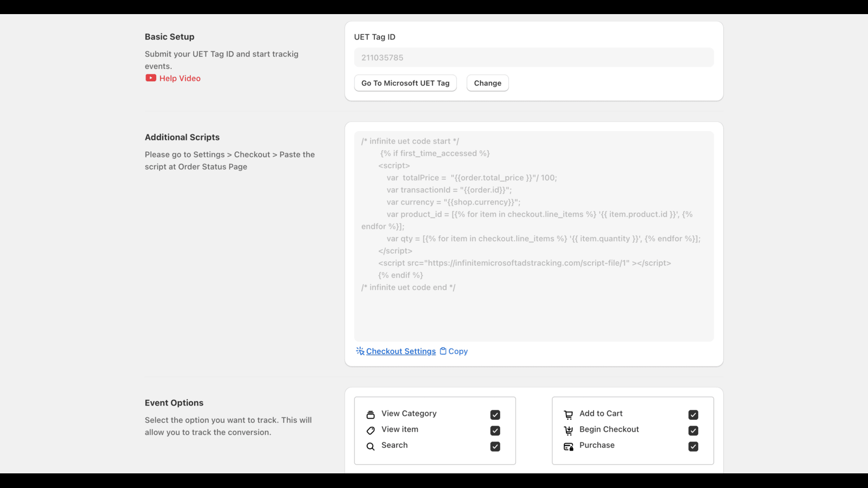Click the YouTube icon next to Help Video

point(150,78)
